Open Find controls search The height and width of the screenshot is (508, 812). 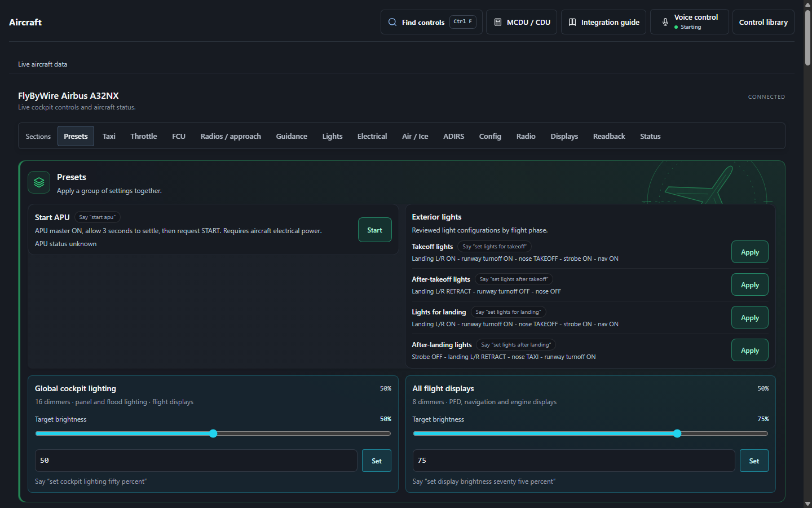tap(431, 22)
